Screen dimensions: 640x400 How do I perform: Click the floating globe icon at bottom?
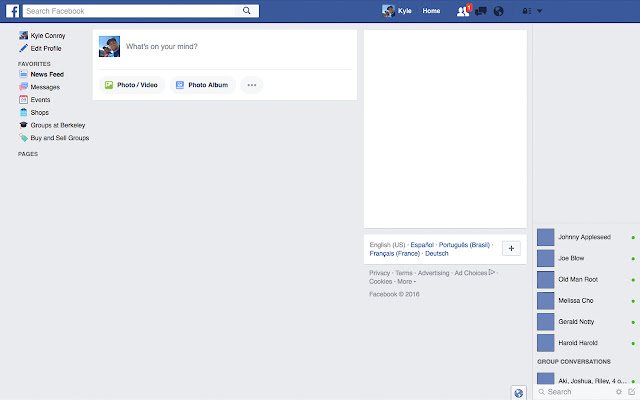pyautogui.click(x=518, y=392)
